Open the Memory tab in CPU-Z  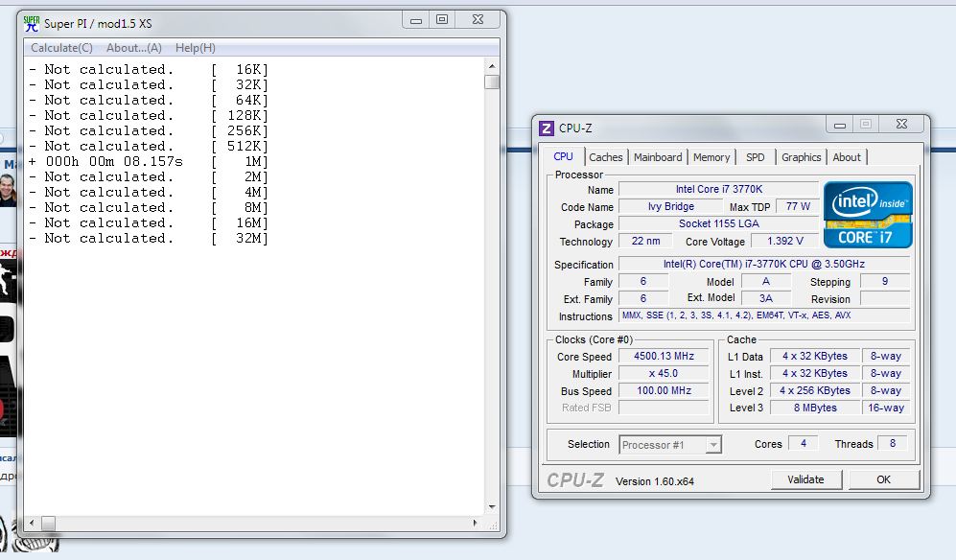[x=711, y=157]
